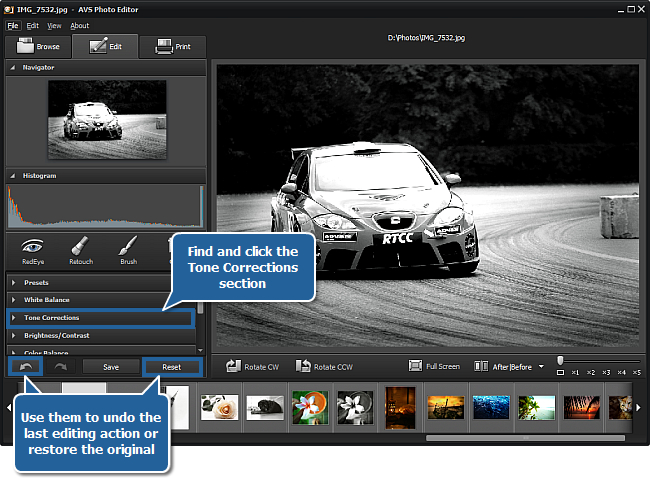Open the View menu
This screenshot has height=478, width=650.
(54, 26)
